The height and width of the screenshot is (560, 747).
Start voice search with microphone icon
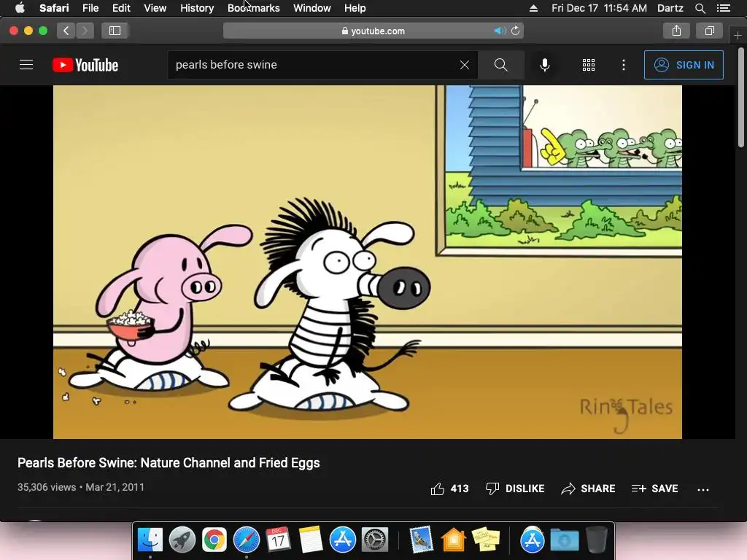pyautogui.click(x=544, y=65)
